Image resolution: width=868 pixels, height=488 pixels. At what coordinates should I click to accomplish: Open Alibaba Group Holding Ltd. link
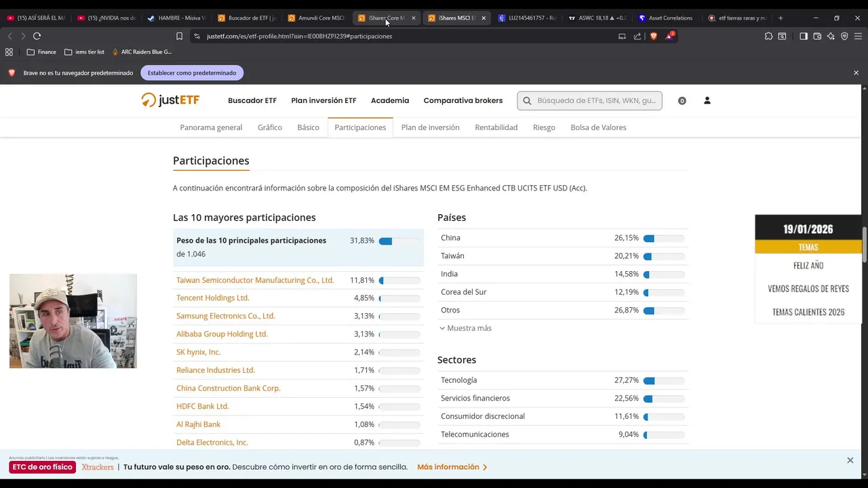(x=222, y=334)
